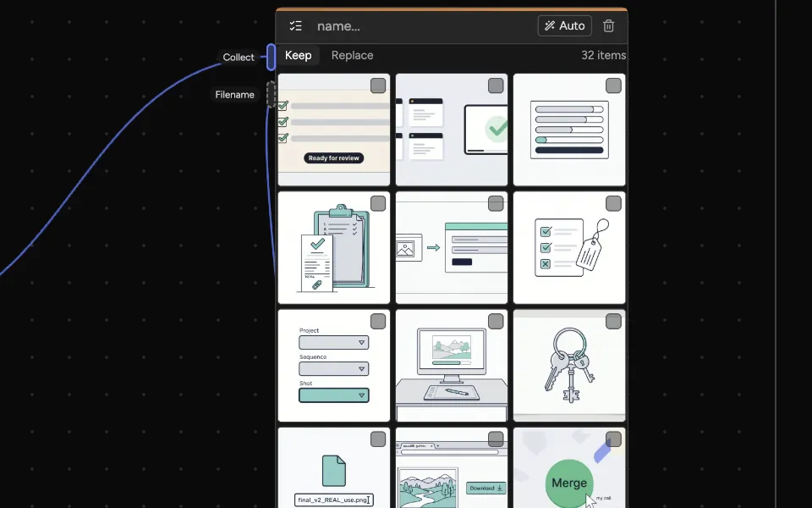Click the Auto magic wand button

click(x=564, y=26)
